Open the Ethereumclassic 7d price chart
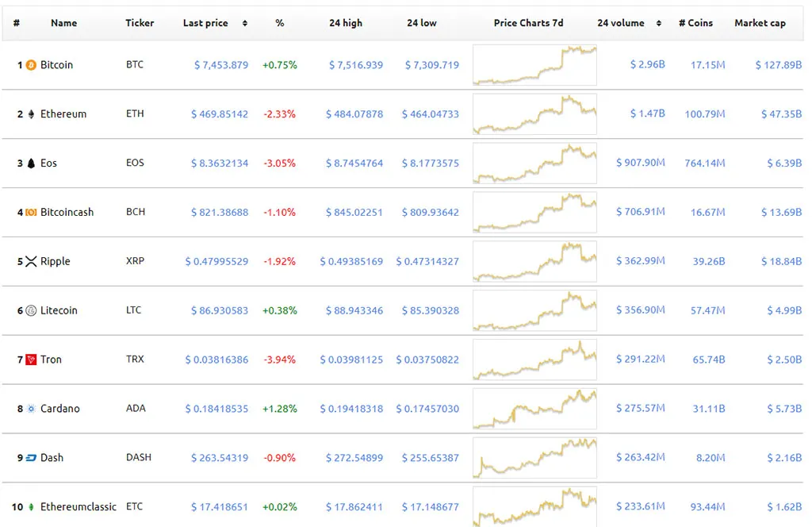 pyautogui.click(x=534, y=507)
